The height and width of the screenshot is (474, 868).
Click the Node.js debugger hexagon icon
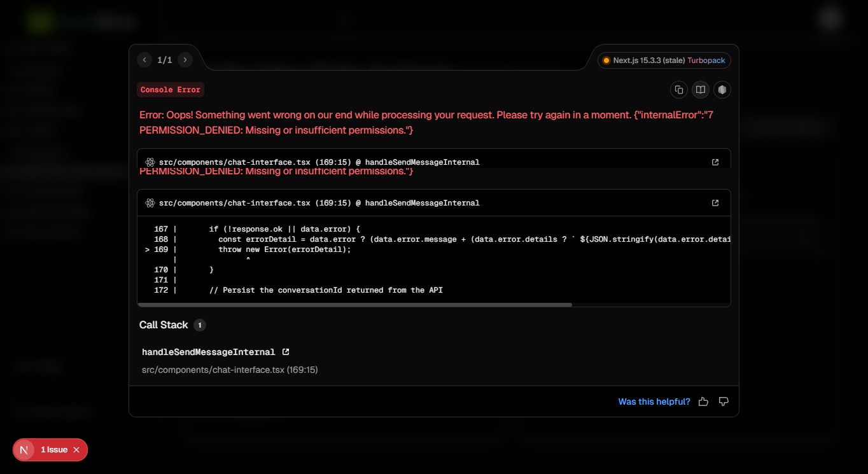722,90
